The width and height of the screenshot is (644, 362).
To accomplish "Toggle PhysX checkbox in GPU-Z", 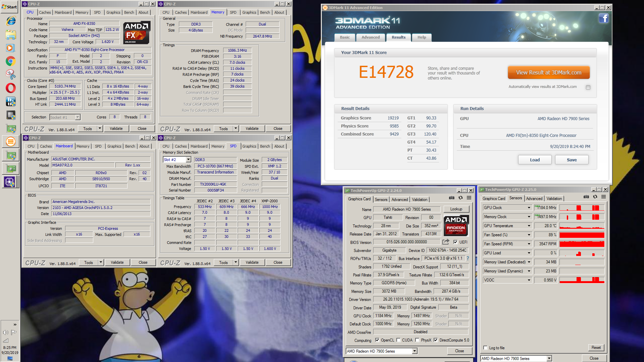I will pyautogui.click(x=417, y=340).
